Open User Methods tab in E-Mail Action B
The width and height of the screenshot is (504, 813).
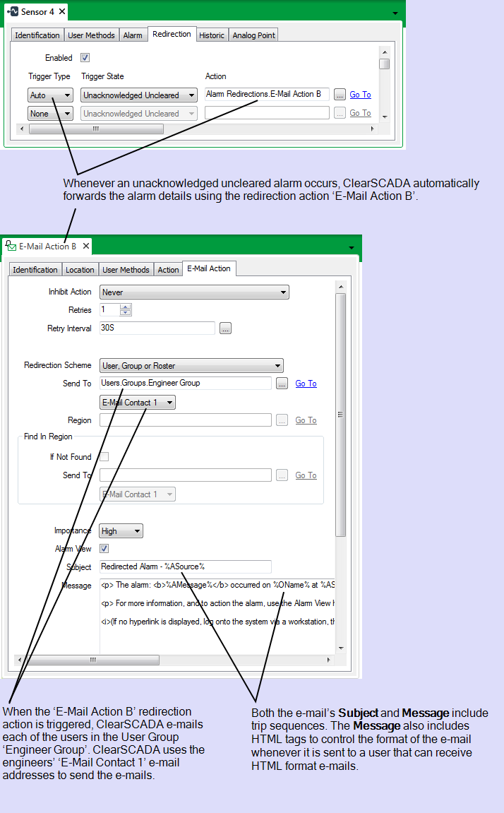(126, 270)
